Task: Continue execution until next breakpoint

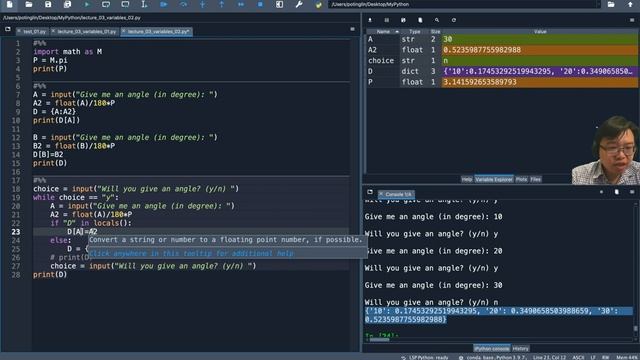Action: point(241,4)
